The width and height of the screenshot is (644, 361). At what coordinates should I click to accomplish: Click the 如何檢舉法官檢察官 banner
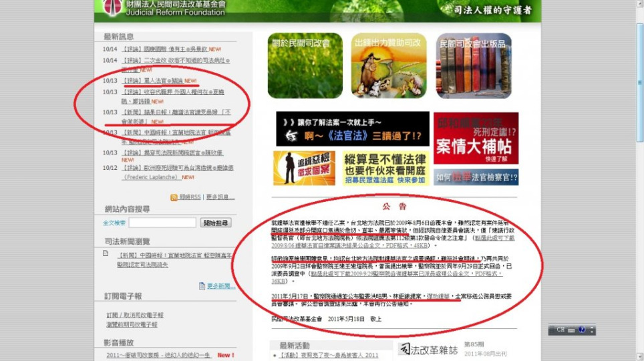(x=476, y=177)
